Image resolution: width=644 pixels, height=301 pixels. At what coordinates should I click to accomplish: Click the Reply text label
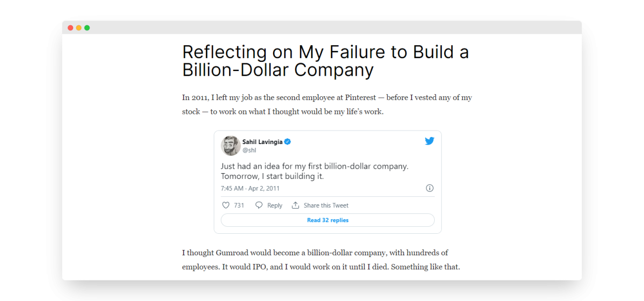(275, 205)
